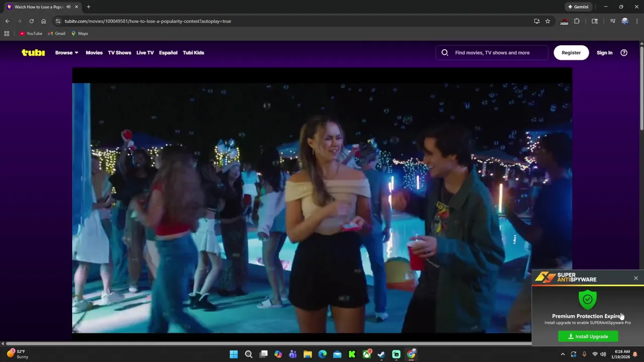Go to TV Shows

[x=119, y=52]
